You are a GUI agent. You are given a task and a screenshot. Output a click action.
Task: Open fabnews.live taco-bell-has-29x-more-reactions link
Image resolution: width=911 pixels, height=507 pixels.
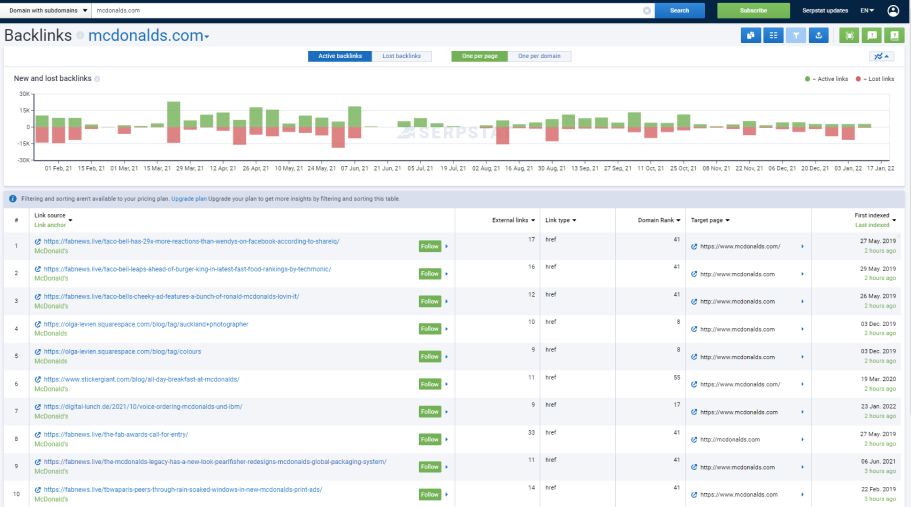(x=191, y=242)
